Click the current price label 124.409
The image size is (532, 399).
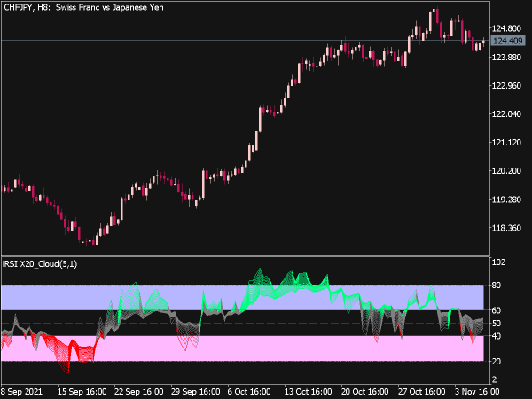tap(508, 41)
